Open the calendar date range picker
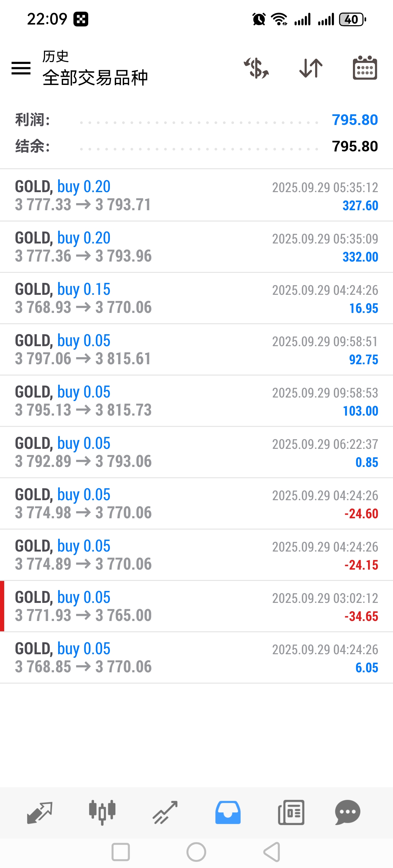This screenshot has height=868, width=393. click(365, 68)
